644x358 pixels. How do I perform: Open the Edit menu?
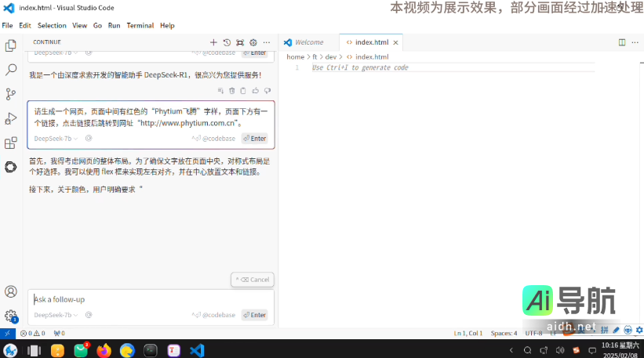(25, 25)
